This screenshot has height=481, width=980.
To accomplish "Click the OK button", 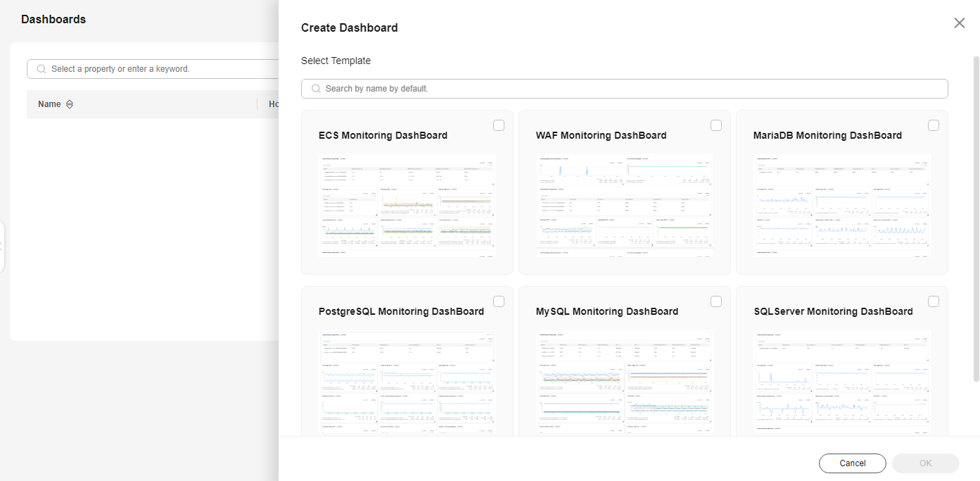I will click(926, 463).
